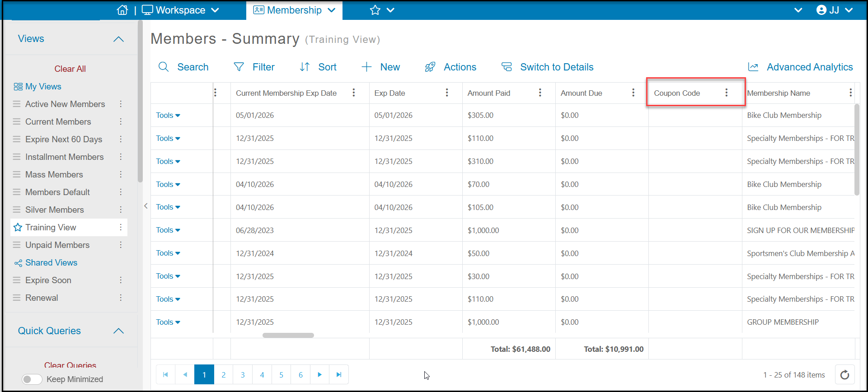Open Exp Date column menu
The width and height of the screenshot is (868, 392).
pyautogui.click(x=447, y=93)
